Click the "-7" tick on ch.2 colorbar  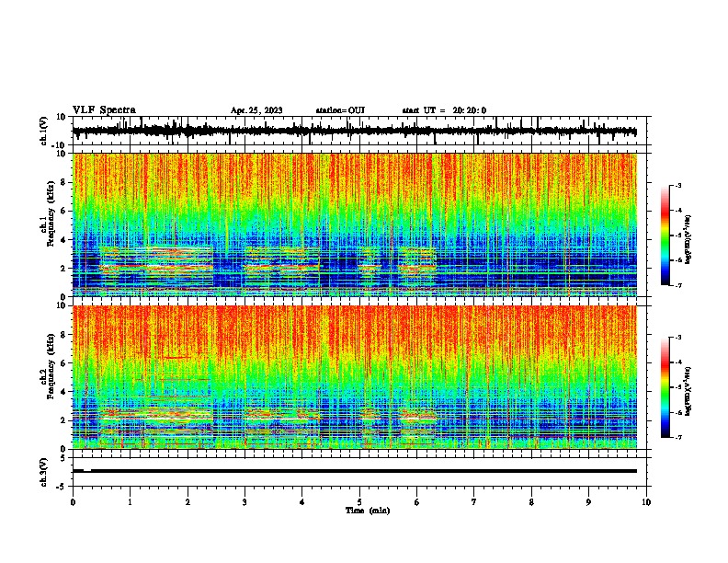tap(677, 437)
